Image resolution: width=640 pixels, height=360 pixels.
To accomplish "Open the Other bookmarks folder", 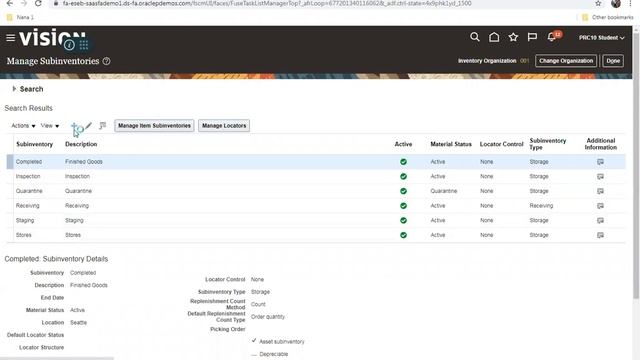I will coord(608,18).
